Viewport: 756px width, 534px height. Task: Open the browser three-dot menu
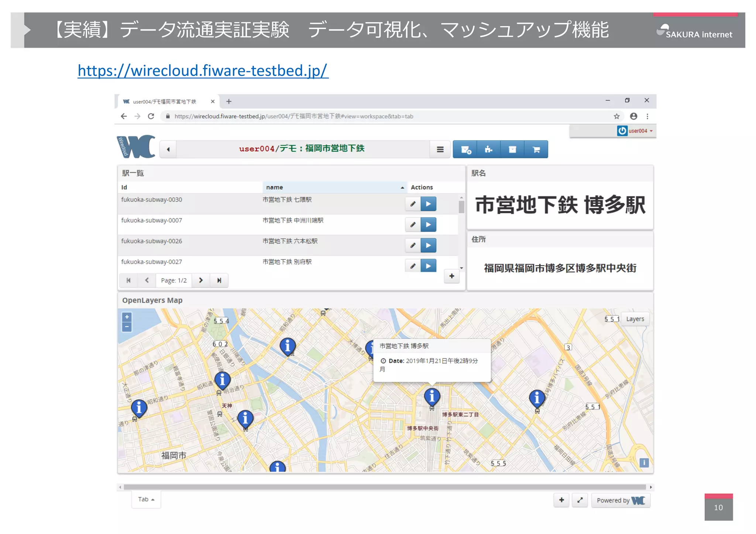click(x=647, y=116)
